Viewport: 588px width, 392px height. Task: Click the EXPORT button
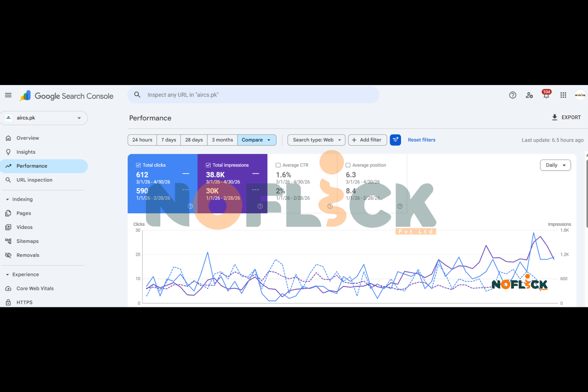566,117
